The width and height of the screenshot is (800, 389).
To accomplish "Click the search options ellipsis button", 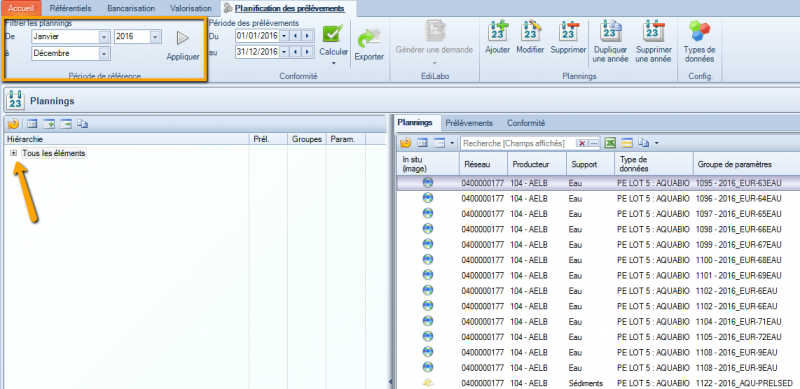I will [594, 144].
